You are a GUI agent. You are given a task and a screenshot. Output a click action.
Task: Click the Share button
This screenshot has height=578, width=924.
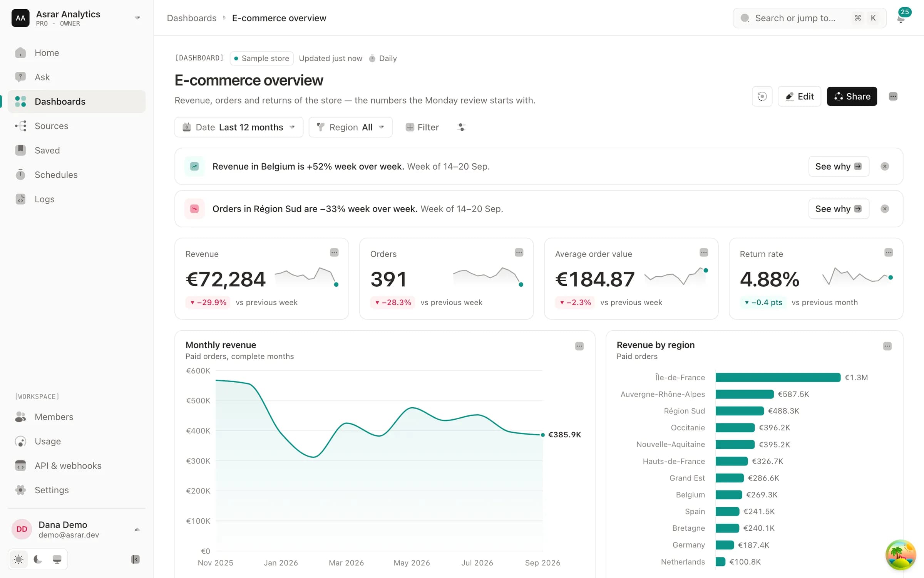[852, 96]
